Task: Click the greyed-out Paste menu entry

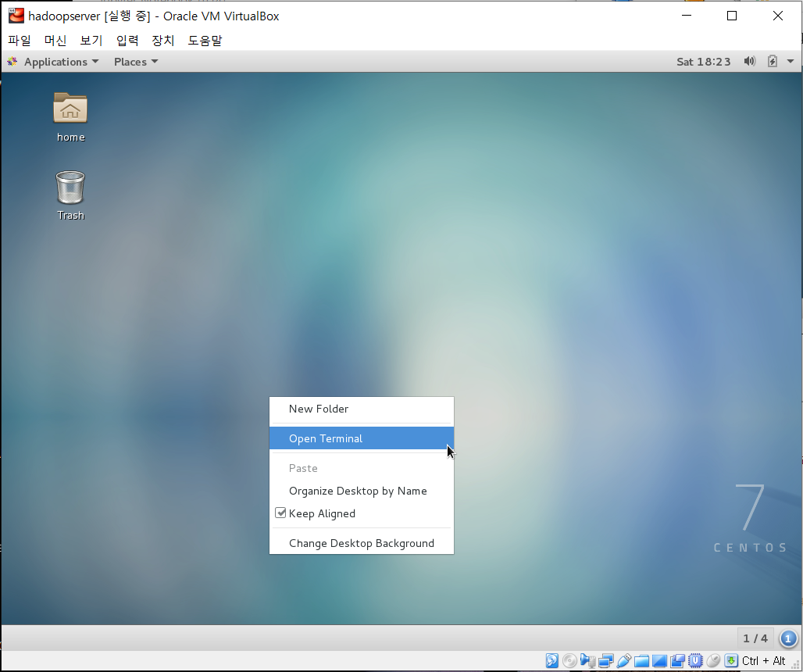Action: pyautogui.click(x=362, y=468)
